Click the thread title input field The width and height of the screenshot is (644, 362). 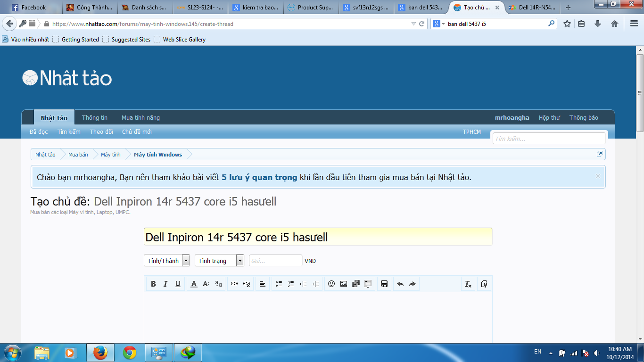click(x=318, y=237)
